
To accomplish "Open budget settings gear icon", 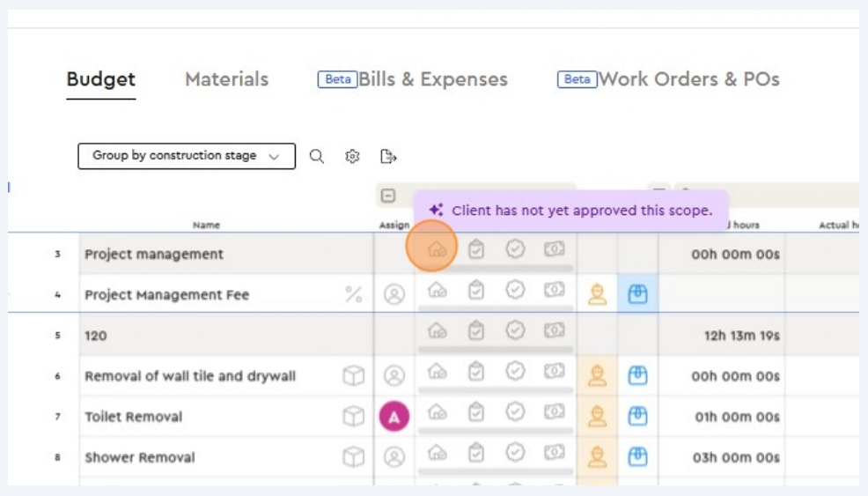I will (x=352, y=156).
